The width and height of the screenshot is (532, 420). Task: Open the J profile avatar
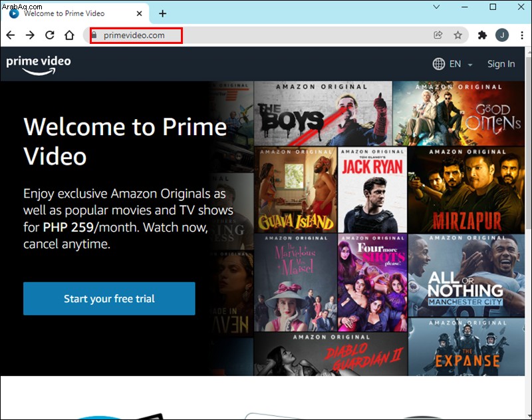tap(502, 35)
